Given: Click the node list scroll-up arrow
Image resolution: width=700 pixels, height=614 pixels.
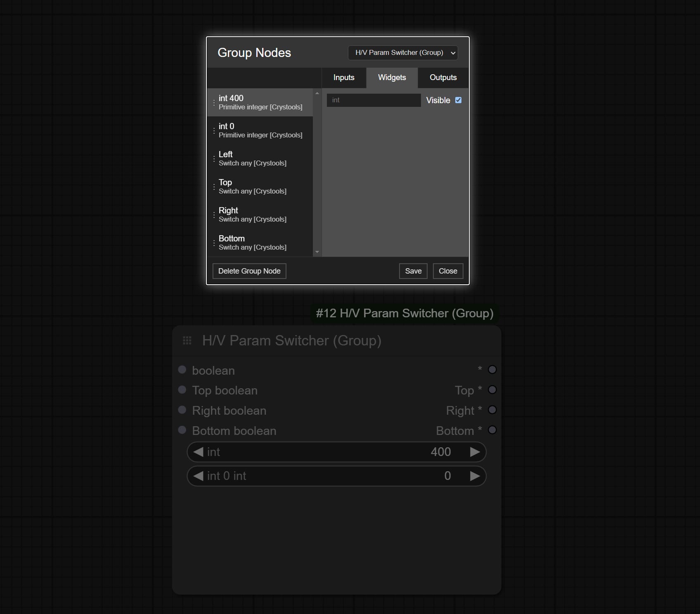Looking at the screenshot, I should 317,93.
